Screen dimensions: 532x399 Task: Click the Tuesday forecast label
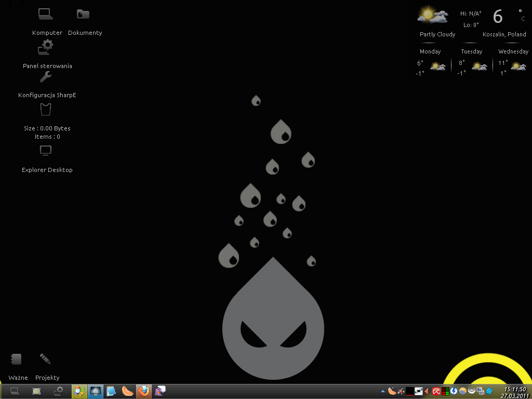click(x=472, y=51)
